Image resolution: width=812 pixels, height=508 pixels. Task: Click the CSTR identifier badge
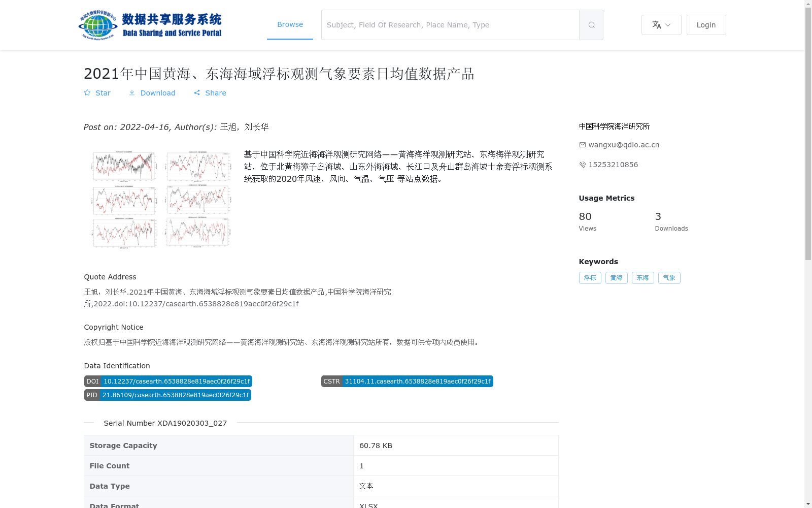tap(407, 382)
